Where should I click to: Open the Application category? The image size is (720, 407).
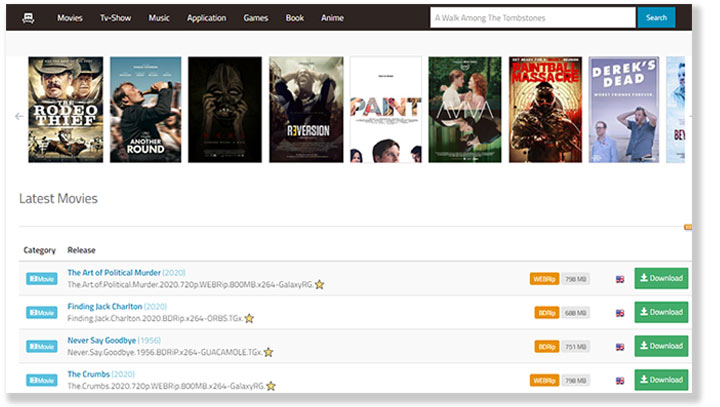tap(207, 18)
